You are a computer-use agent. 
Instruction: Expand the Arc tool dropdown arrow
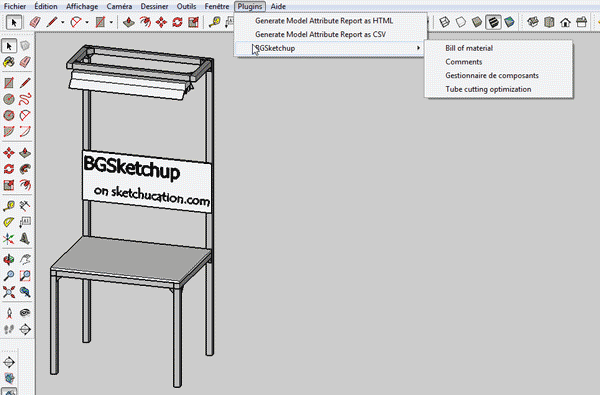point(87,22)
